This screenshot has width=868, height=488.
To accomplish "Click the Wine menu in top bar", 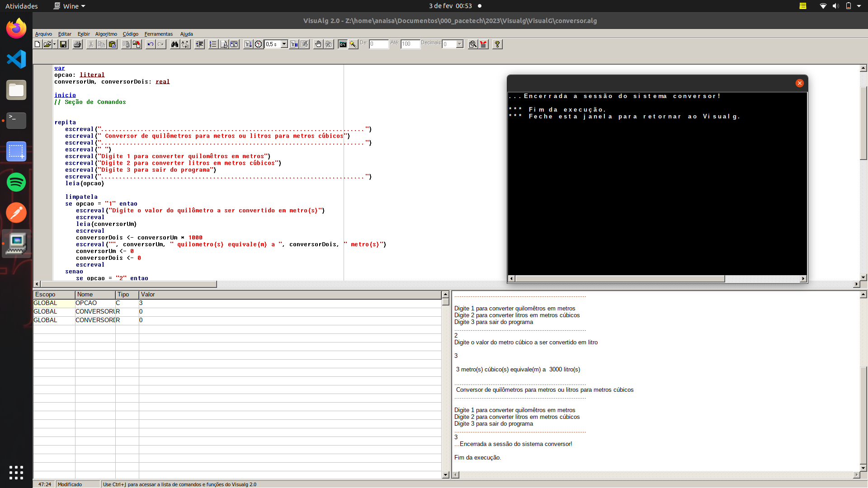I will (69, 6).
